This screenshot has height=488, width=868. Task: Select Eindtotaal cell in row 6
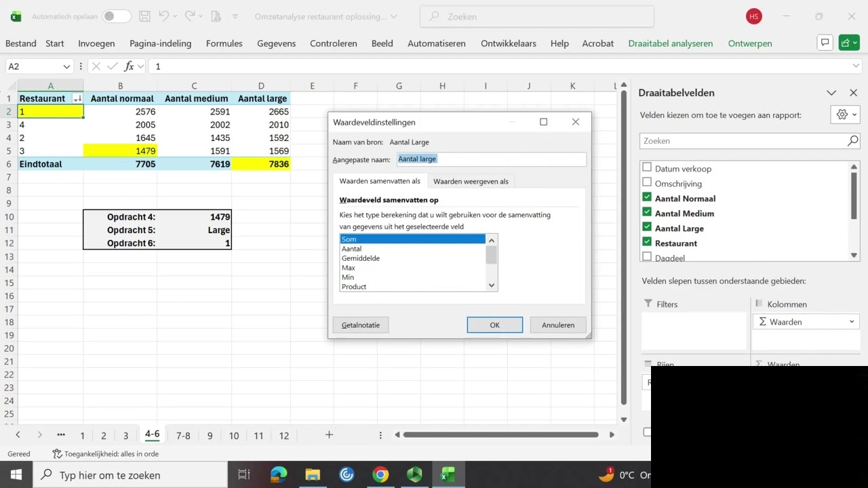pyautogui.click(x=51, y=164)
